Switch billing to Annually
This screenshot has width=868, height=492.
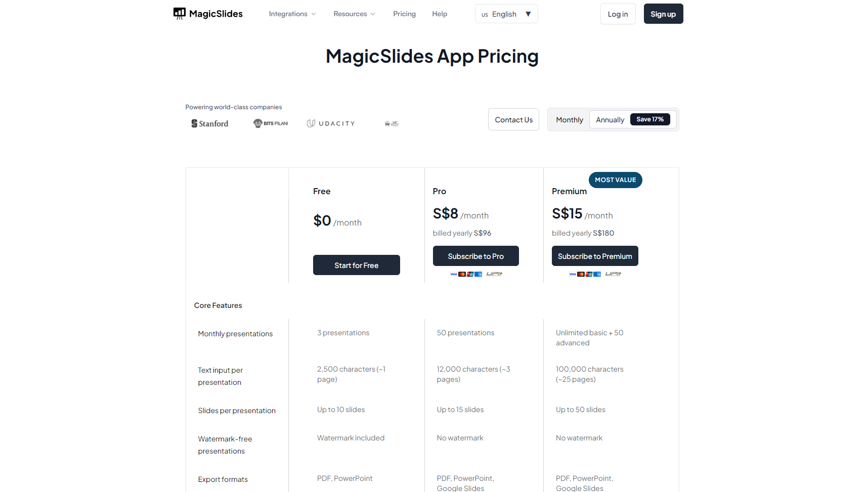click(x=610, y=119)
